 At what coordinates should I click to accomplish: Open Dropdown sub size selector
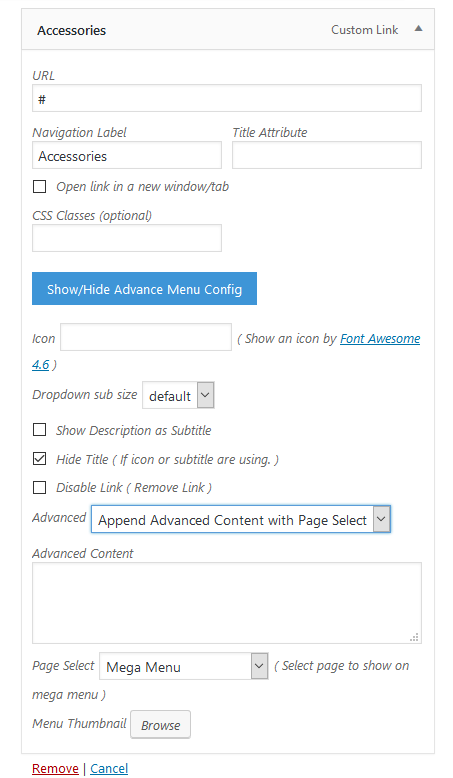(178, 395)
